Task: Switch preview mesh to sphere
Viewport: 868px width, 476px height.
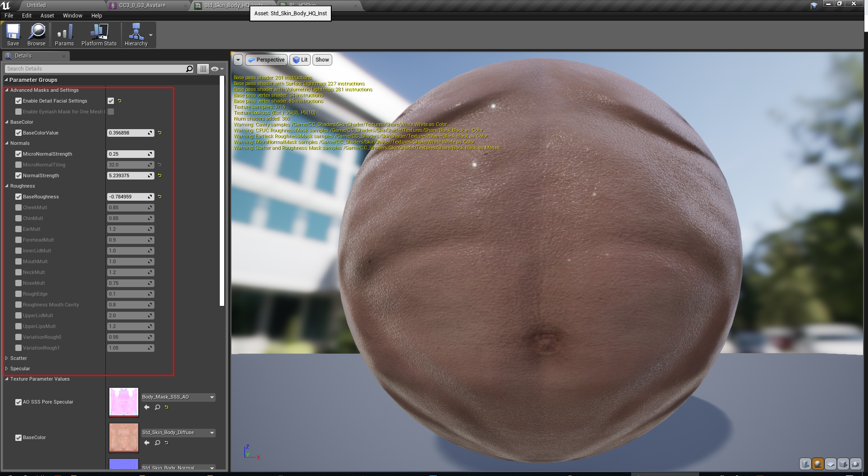Action: [818, 463]
